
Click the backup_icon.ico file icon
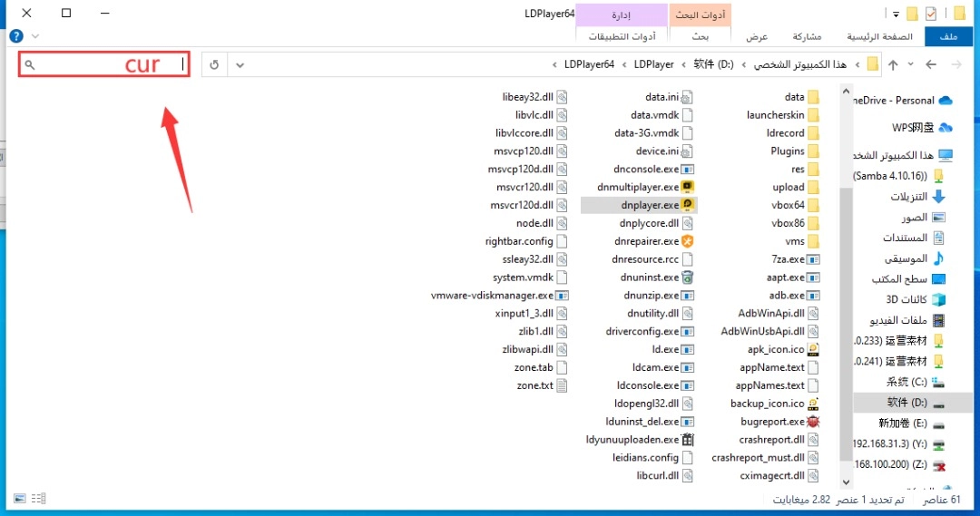(x=813, y=404)
